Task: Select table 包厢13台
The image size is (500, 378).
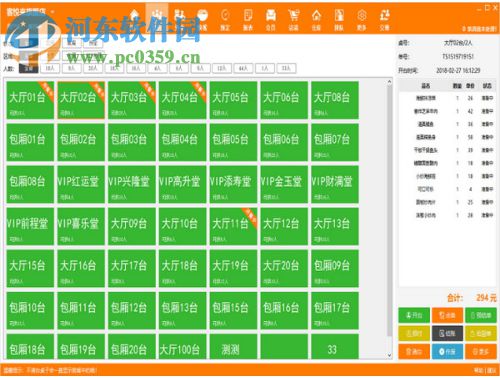Action: pyautogui.click(x=182, y=310)
